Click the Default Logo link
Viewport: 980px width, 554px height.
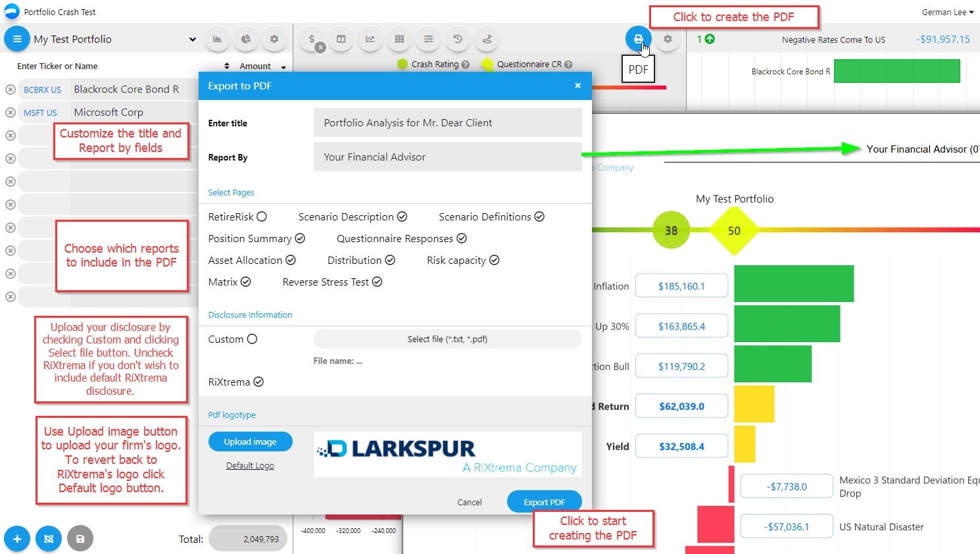(250, 466)
